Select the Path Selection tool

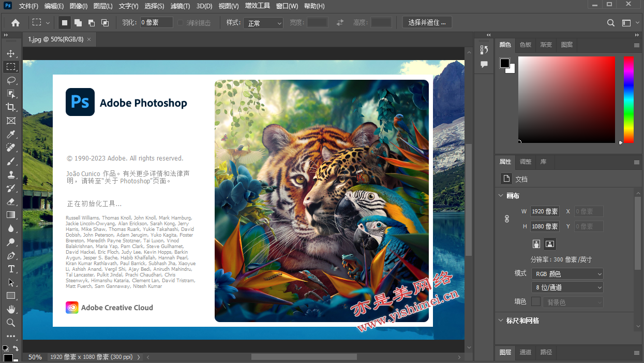pos(11,282)
